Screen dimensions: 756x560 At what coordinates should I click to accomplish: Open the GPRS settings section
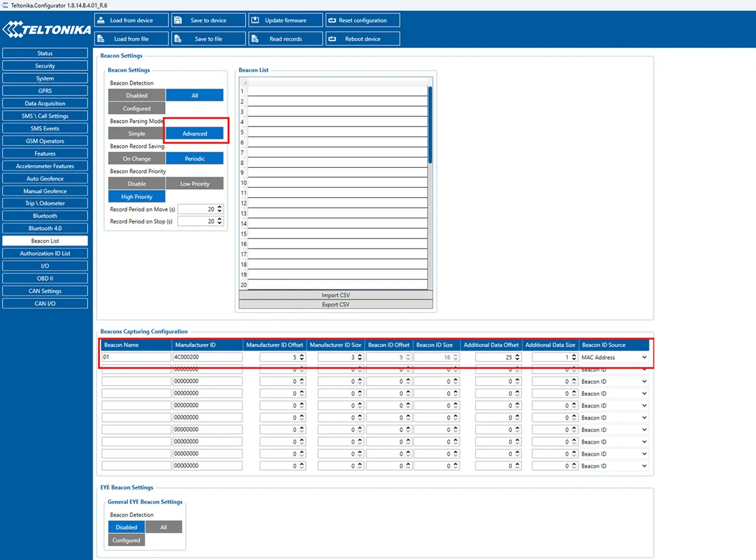click(45, 91)
